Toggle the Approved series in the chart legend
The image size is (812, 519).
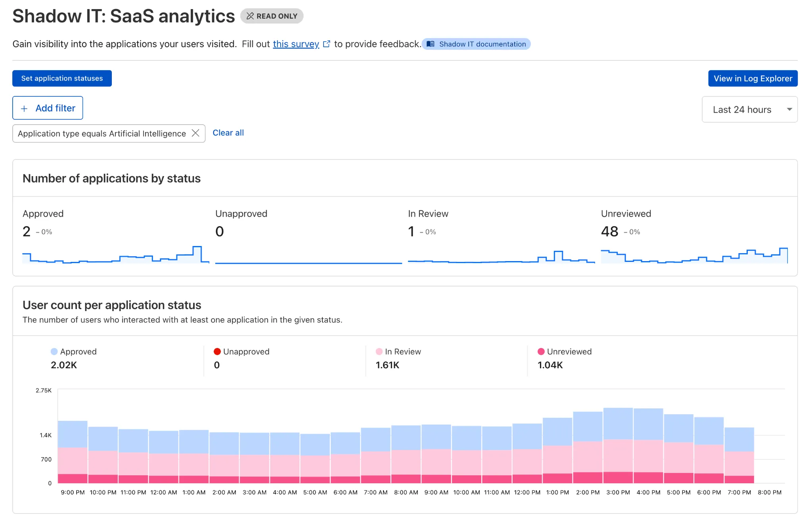click(x=78, y=352)
